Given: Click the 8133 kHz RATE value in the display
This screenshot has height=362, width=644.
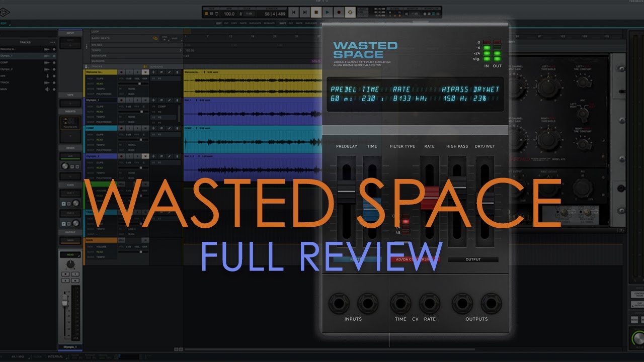Looking at the screenshot, I should (x=410, y=99).
